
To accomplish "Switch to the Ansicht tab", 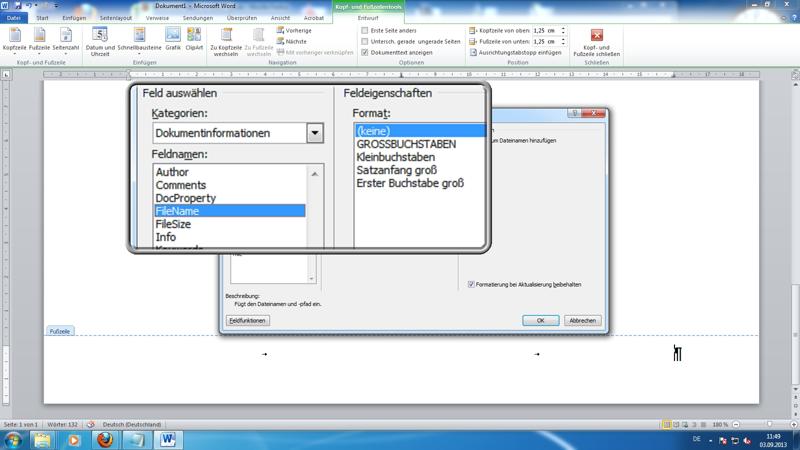I will coord(280,18).
